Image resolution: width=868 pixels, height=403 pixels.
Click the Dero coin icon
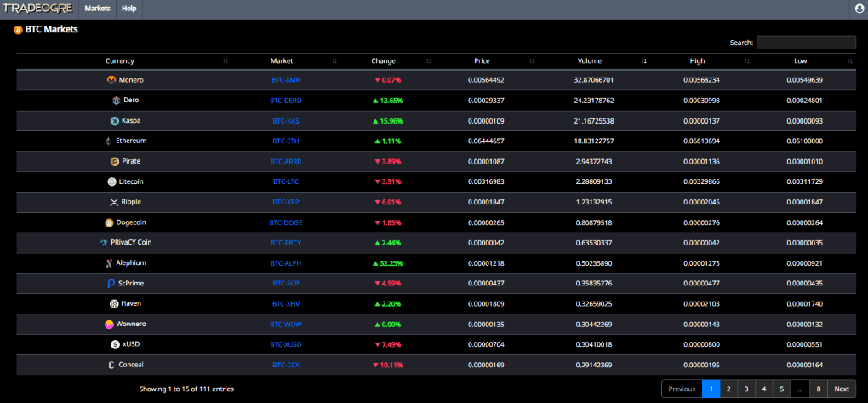[117, 101]
